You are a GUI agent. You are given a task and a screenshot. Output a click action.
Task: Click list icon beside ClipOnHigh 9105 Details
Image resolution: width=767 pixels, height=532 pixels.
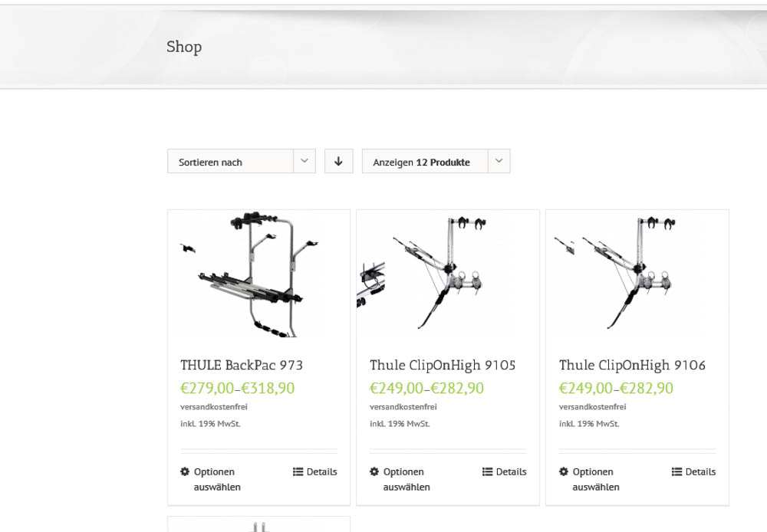coord(488,471)
